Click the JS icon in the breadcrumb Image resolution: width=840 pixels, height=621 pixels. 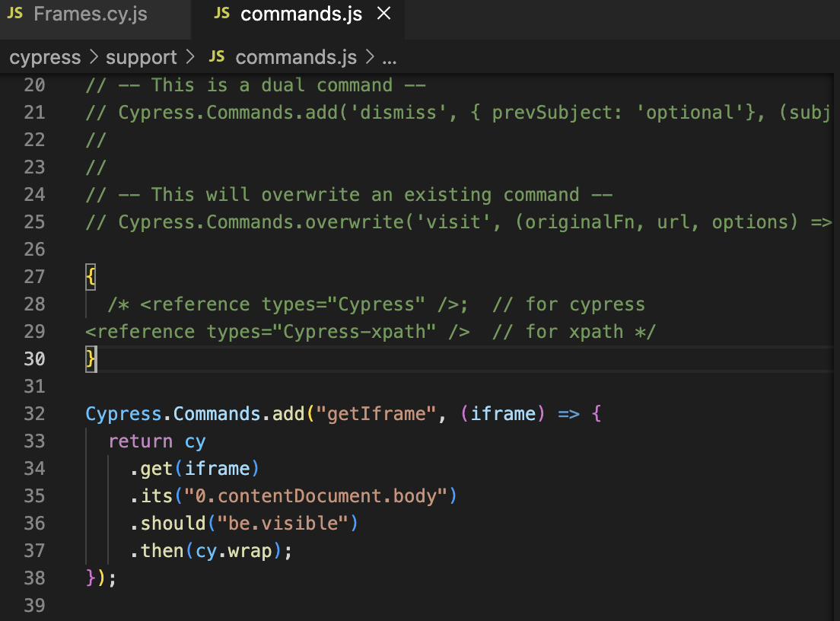coord(216,56)
